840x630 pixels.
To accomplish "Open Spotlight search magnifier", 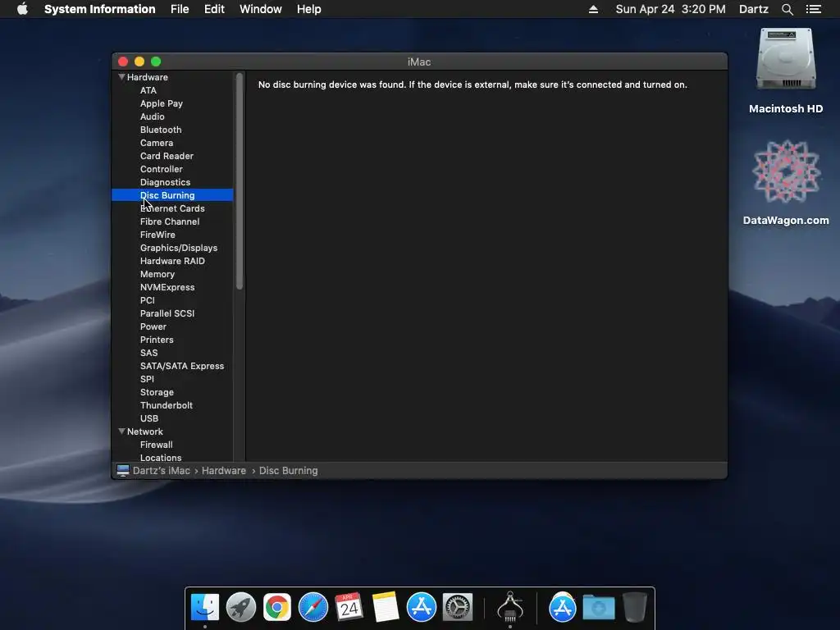I will pos(787,9).
